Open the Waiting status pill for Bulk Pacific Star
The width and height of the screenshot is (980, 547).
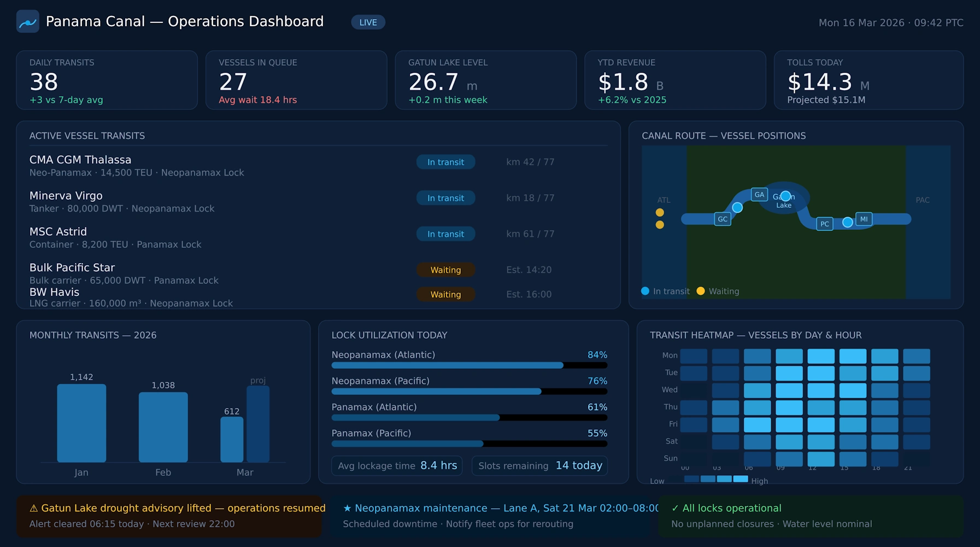(x=445, y=270)
